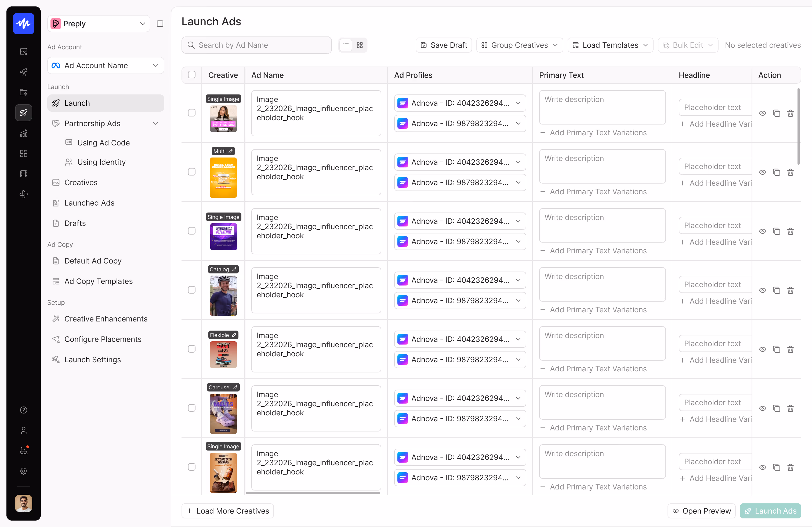
Task: Check the Flexible creative row checkbox
Action: (192, 349)
